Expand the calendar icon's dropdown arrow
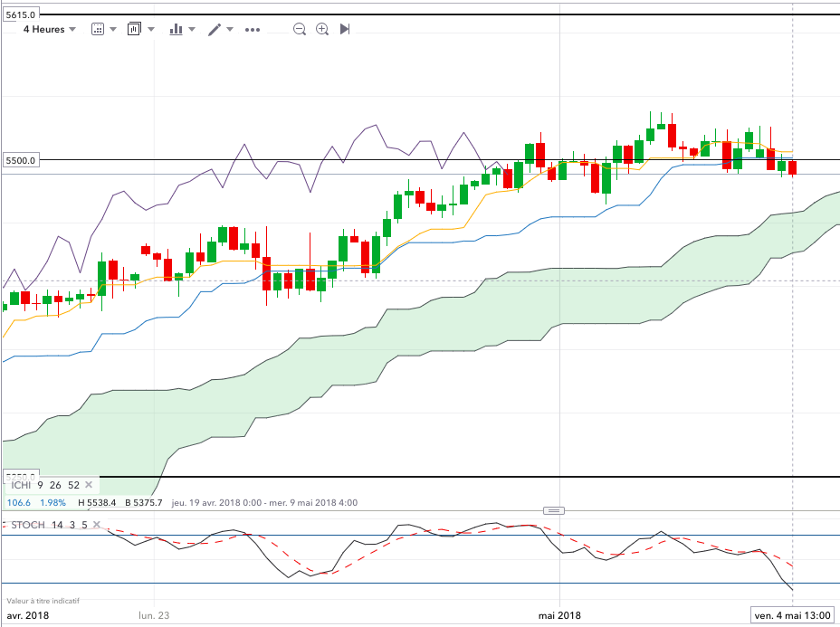 [113, 29]
